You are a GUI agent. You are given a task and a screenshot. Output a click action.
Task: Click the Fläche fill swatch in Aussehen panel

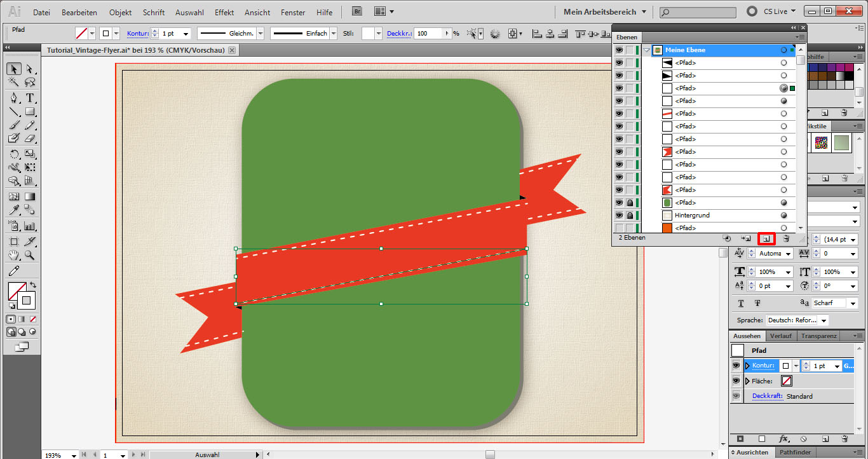click(x=786, y=381)
